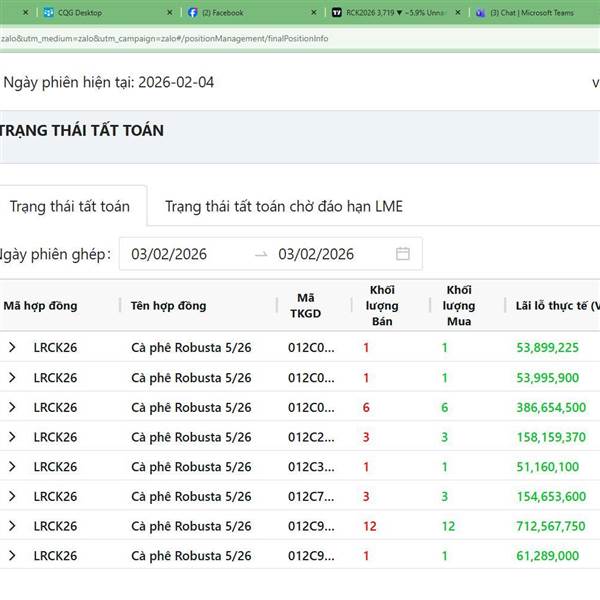Close the RCK2026 tab
The height and width of the screenshot is (600, 600).
(x=458, y=12)
